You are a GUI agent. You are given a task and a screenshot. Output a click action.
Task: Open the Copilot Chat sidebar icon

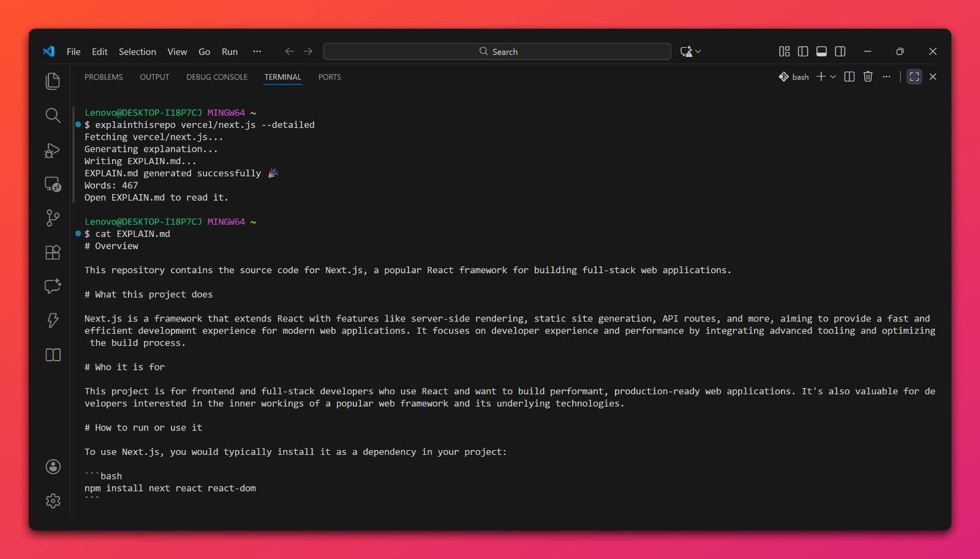point(53,286)
